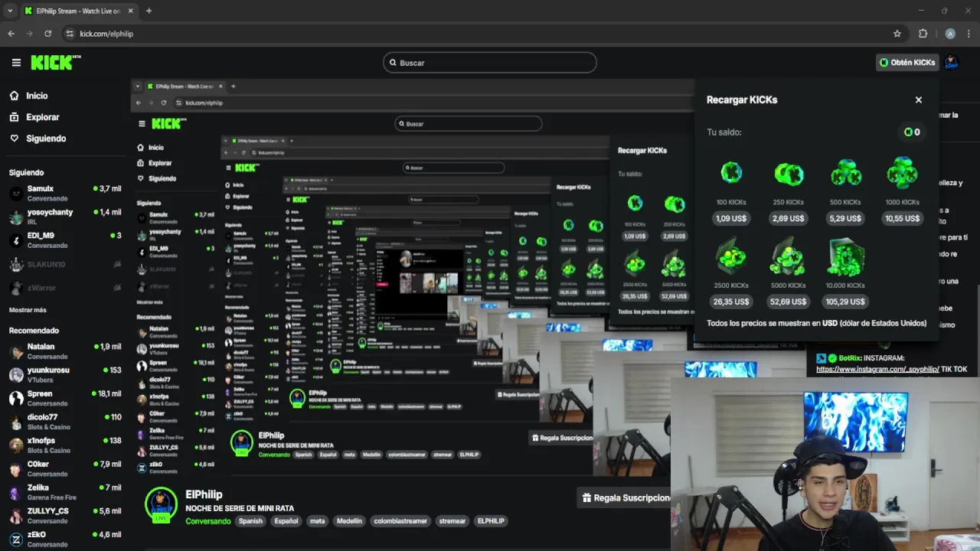Buy 250 KICKs for 2,69 US$
The image size is (980, 551).
coord(789,218)
